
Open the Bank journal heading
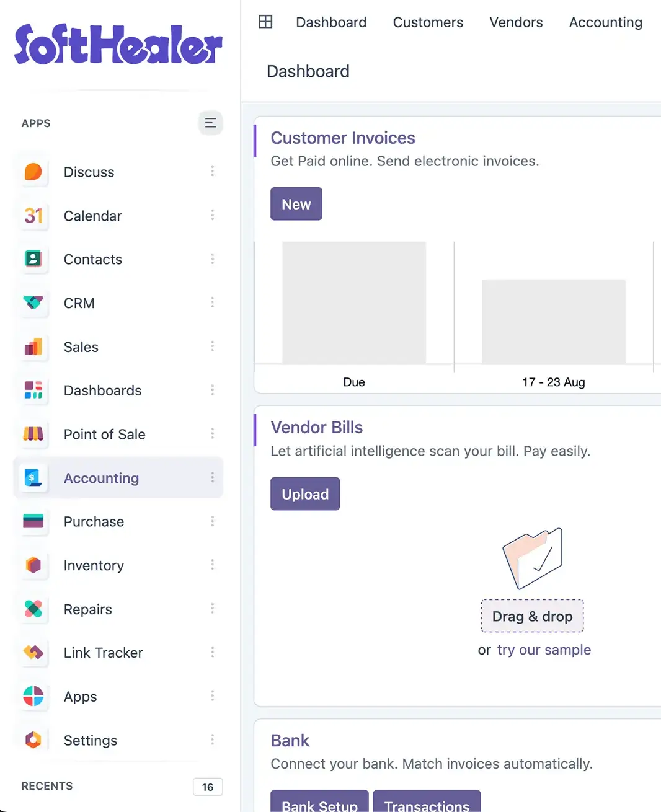290,740
